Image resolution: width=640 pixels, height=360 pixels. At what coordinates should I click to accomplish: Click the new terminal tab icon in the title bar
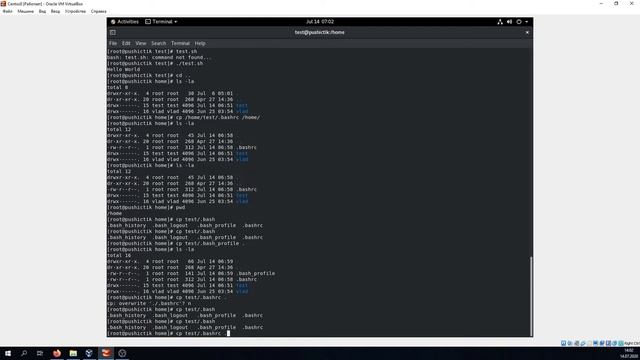pos(113,32)
